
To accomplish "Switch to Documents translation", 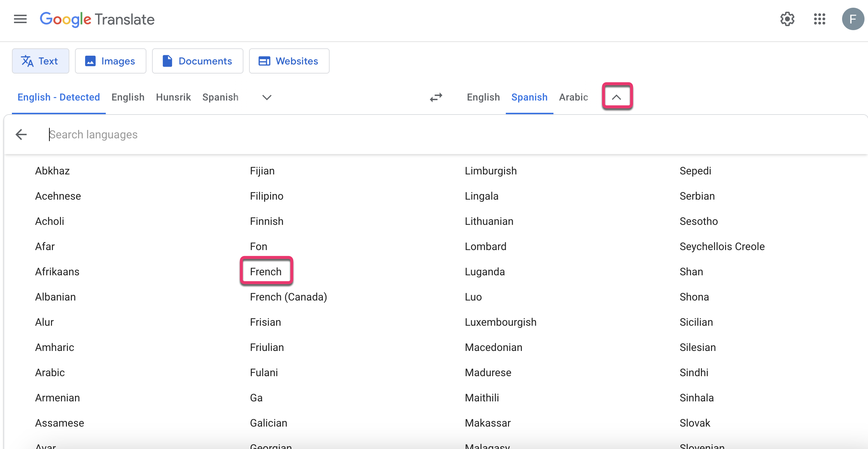I will pyautogui.click(x=198, y=61).
